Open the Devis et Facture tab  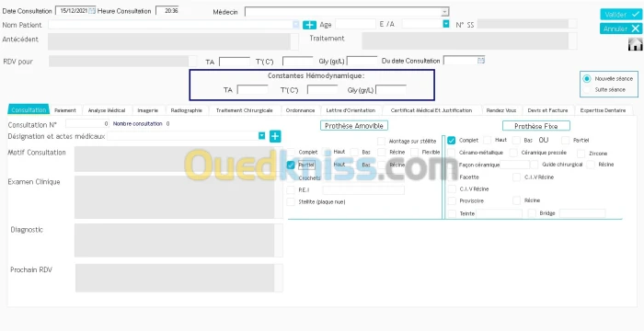click(548, 110)
